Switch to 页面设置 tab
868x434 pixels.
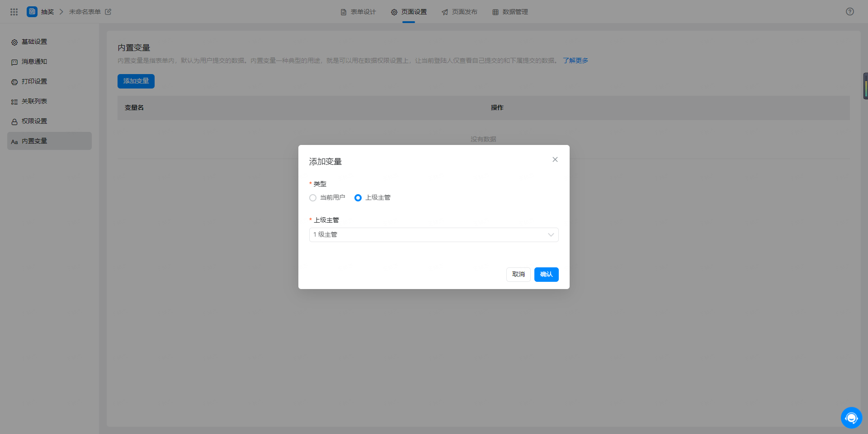tap(409, 12)
